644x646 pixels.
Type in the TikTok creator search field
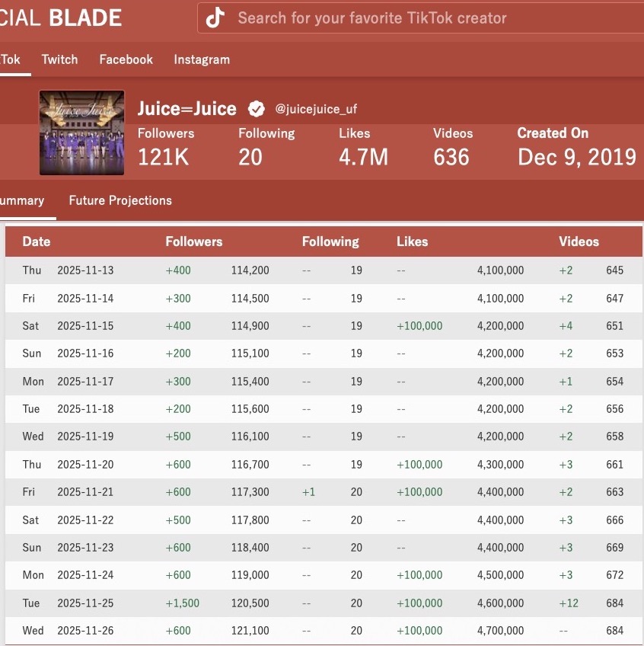[426, 18]
